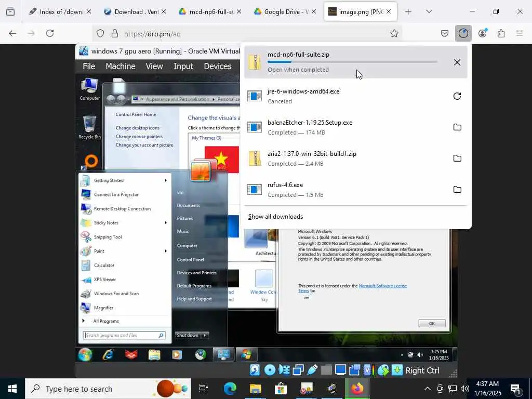This screenshot has height=399, width=532.
Task: List all tabs with the chevron
Action: click(x=429, y=12)
